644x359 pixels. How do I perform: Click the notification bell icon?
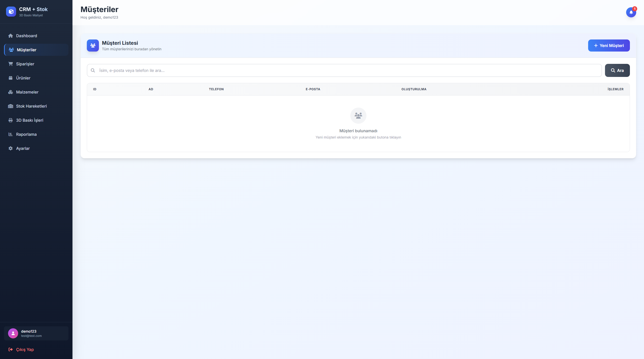click(631, 12)
